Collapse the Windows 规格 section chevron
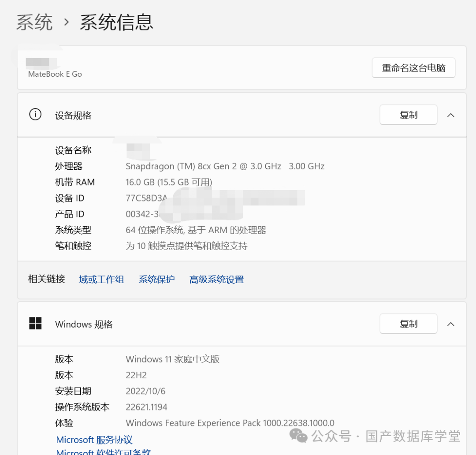 point(451,324)
